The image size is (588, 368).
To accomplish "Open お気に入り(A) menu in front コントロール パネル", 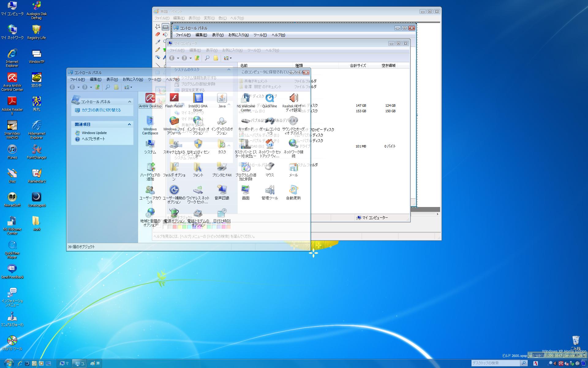I will [x=133, y=79].
